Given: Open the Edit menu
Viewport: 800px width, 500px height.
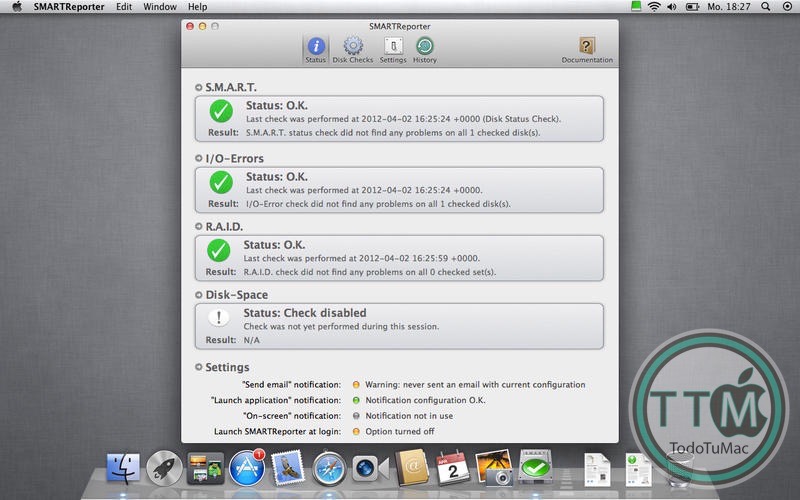Looking at the screenshot, I should [124, 7].
